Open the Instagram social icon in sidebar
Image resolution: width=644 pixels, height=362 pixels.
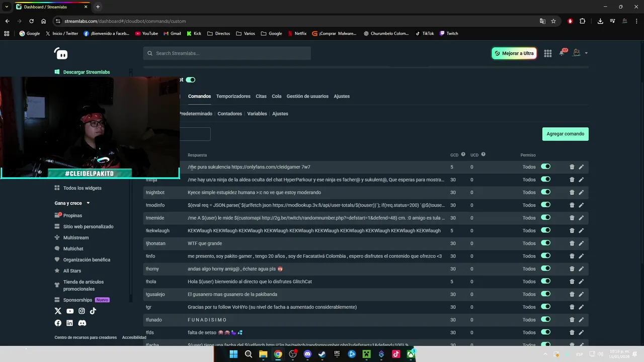click(x=82, y=311)
